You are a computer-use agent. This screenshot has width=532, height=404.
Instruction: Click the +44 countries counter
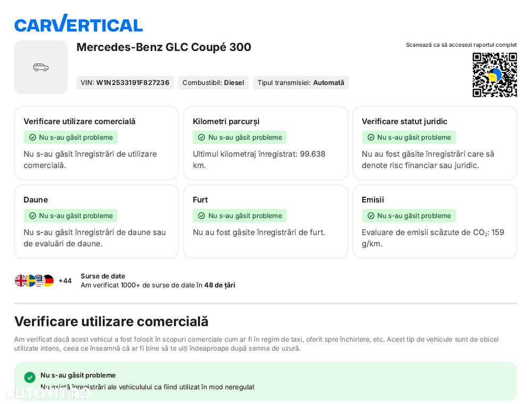click(x=65, y=281)
